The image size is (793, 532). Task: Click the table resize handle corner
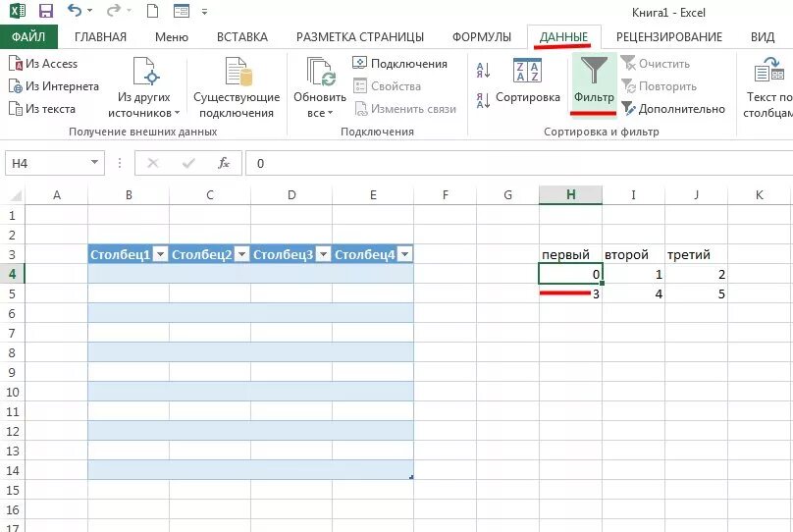click(x=411, y=477)
